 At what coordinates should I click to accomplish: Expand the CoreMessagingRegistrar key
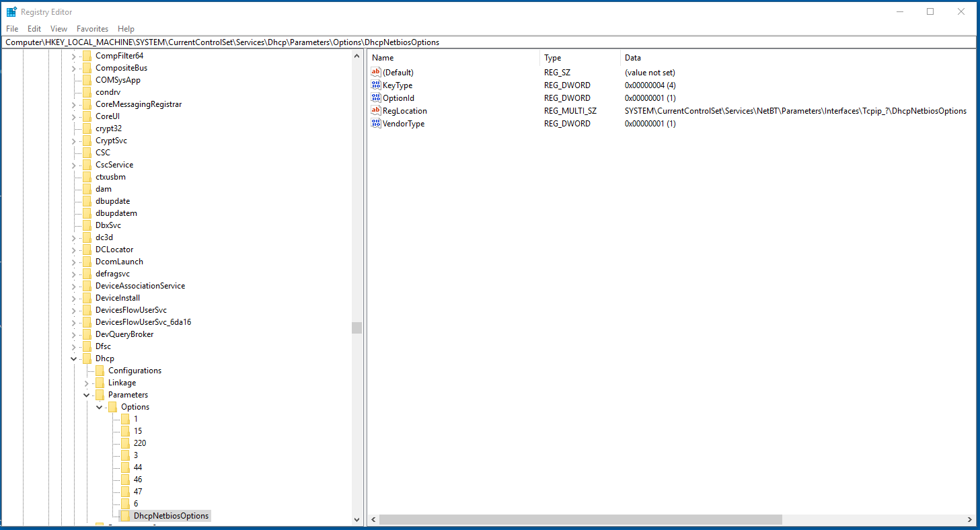[73, 104]
